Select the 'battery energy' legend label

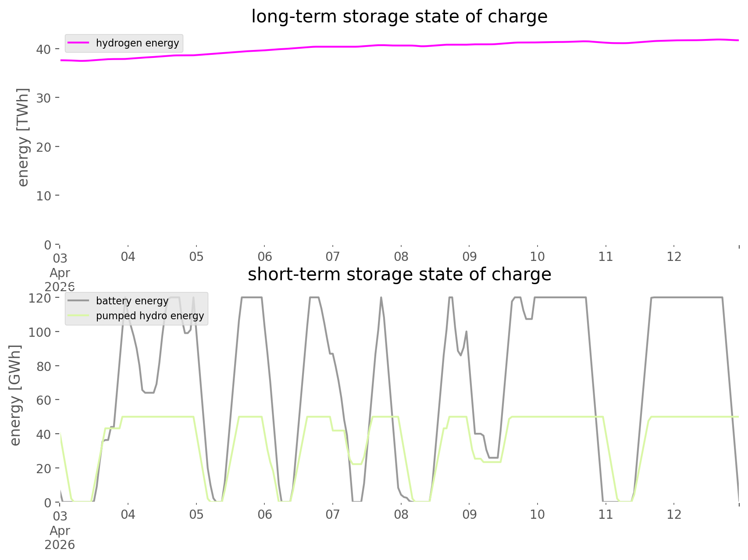pos(132,301)
